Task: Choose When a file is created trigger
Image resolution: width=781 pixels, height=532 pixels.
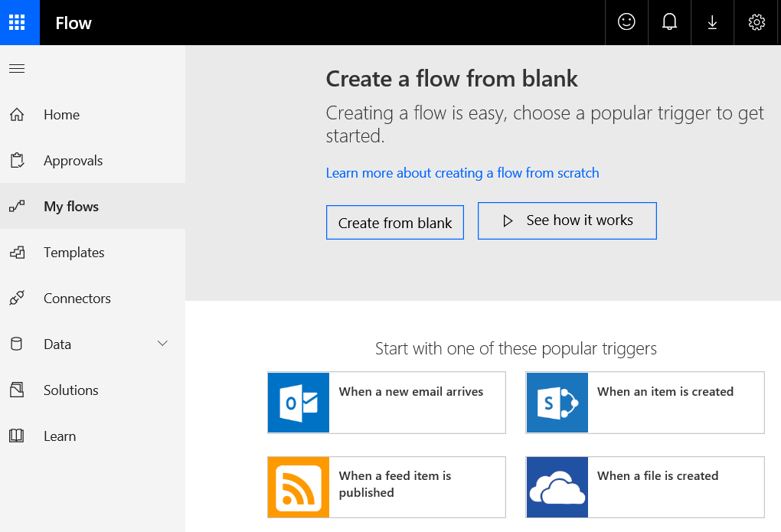Action: point(645,487)
